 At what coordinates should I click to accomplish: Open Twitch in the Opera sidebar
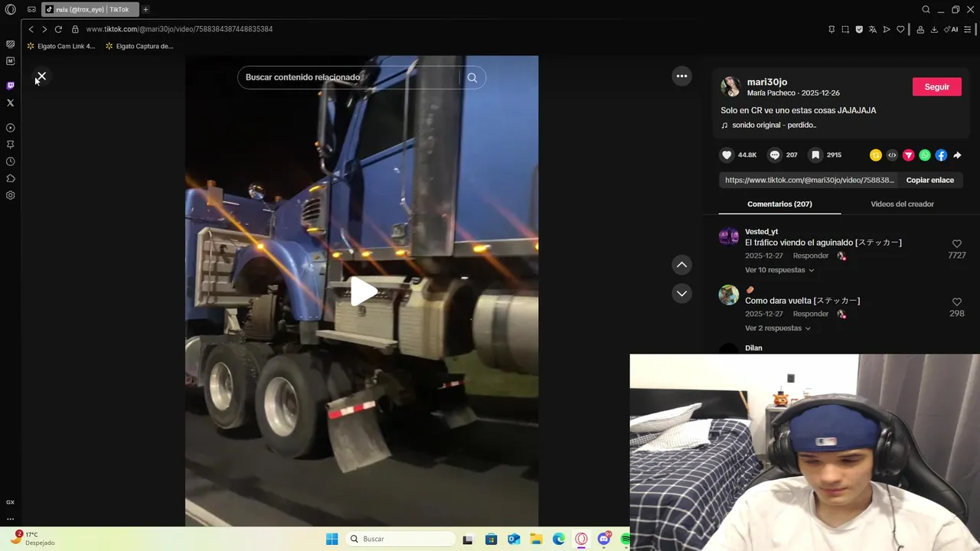pyautogui.click(x=10, y=86)
